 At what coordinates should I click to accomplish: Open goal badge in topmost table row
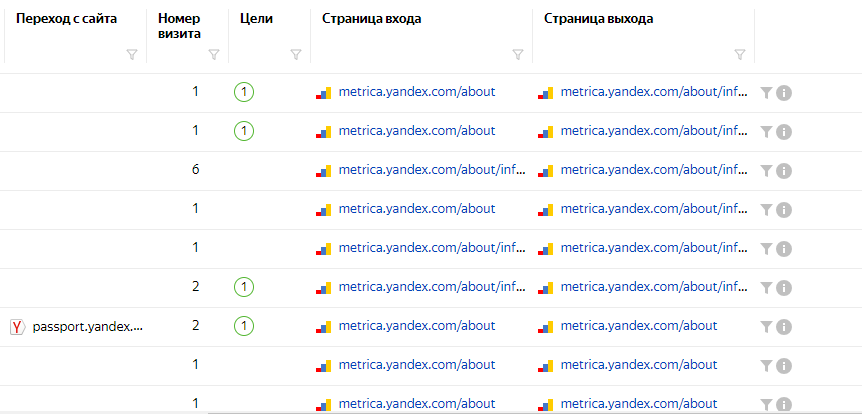(244, 92)
